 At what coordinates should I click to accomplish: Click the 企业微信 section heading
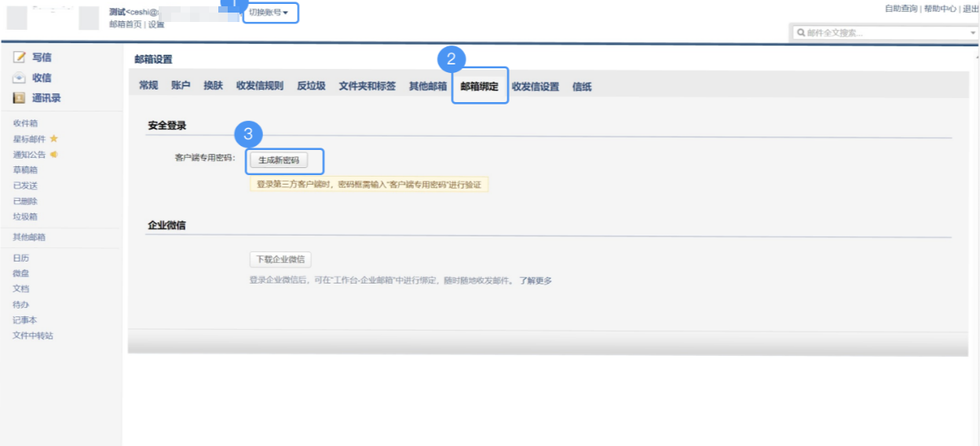[x=166, y=225]
